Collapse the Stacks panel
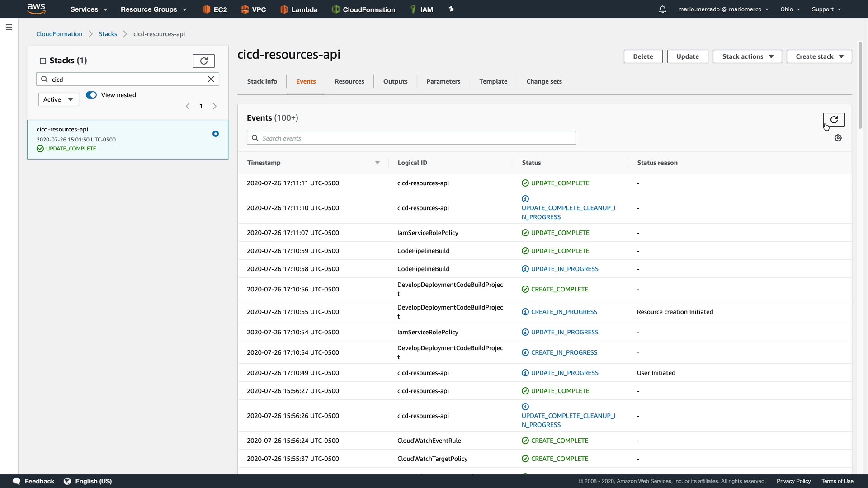868x488 pixels. pyautogui.click(x=43, y=61)
